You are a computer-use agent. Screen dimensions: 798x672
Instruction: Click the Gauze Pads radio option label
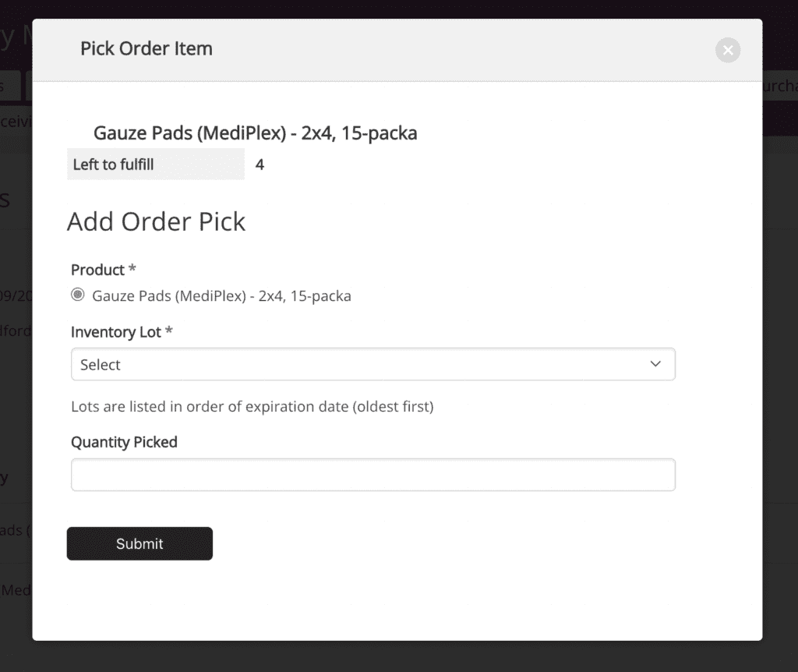[x=221, y=296]
